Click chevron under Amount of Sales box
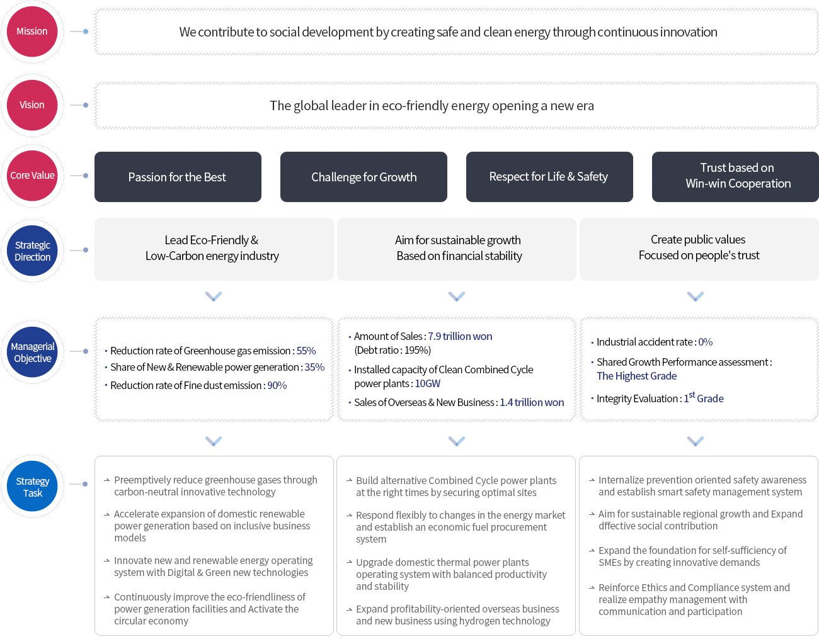The height and width of the screenshot is (644, 819). [x=457, y=441]
